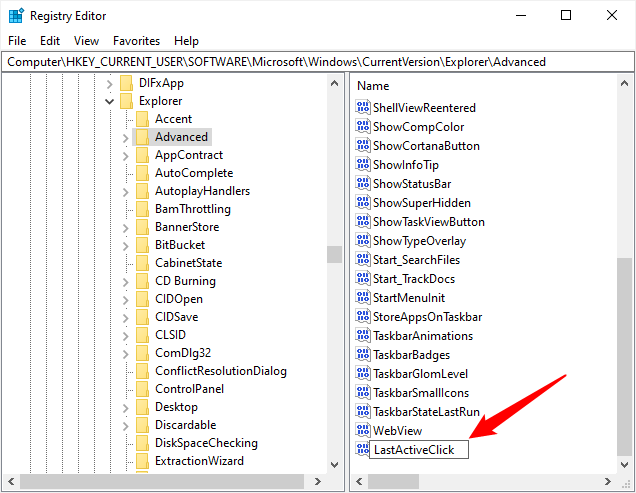Click the Accent key folder icon
Image resolution: width=636 pixels, height=493 pixels.
(142, 119)
